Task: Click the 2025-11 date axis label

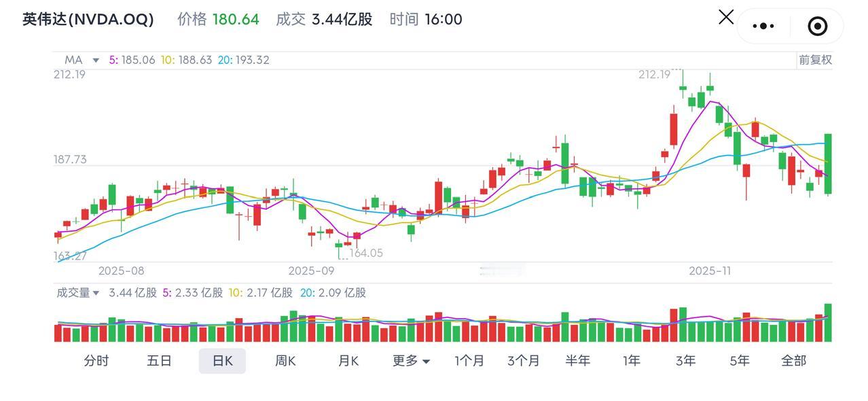Action: pyautogui.click(x=710, y=271)
